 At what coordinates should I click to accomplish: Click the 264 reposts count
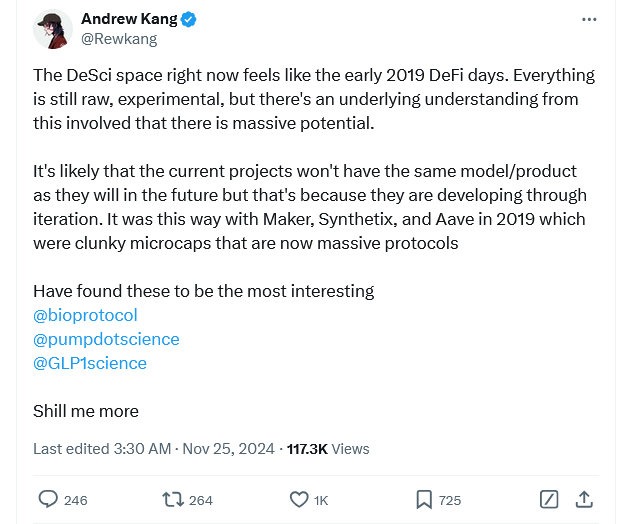point(201,500)
